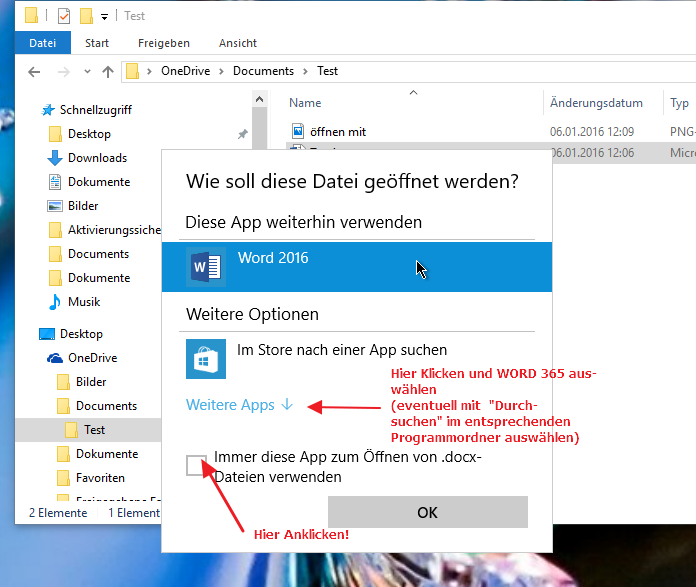Screen dimensions: 696x587
Task: Click the Store shopping bag icon
Action: [206, 359]
